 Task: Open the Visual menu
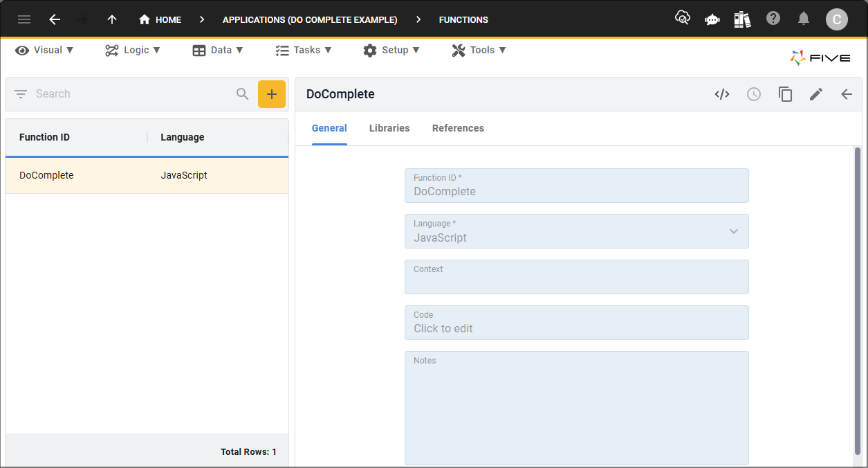(44, 50)
